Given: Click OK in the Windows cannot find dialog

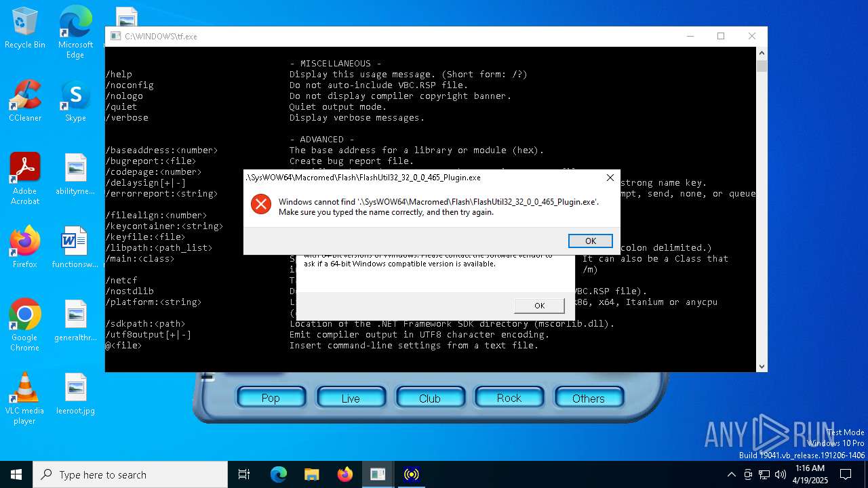Looking at the screenshot, I should 590,241.
